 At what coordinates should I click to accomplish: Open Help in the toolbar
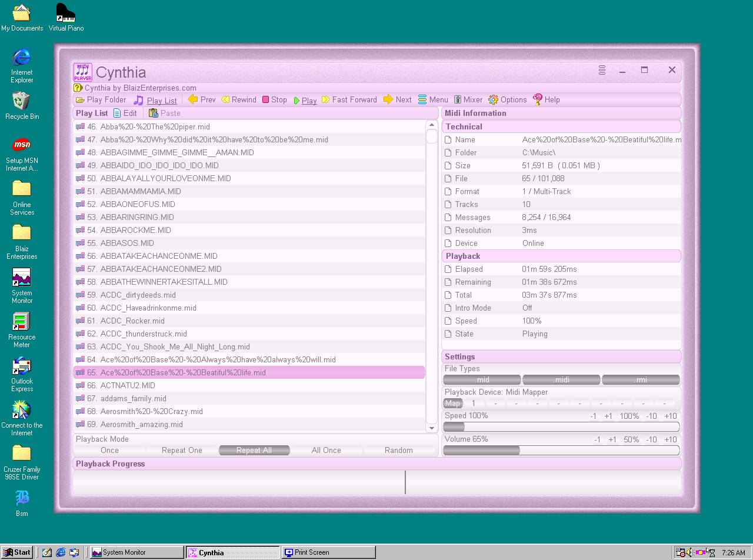pyautogui.click(x=547, y=100)
